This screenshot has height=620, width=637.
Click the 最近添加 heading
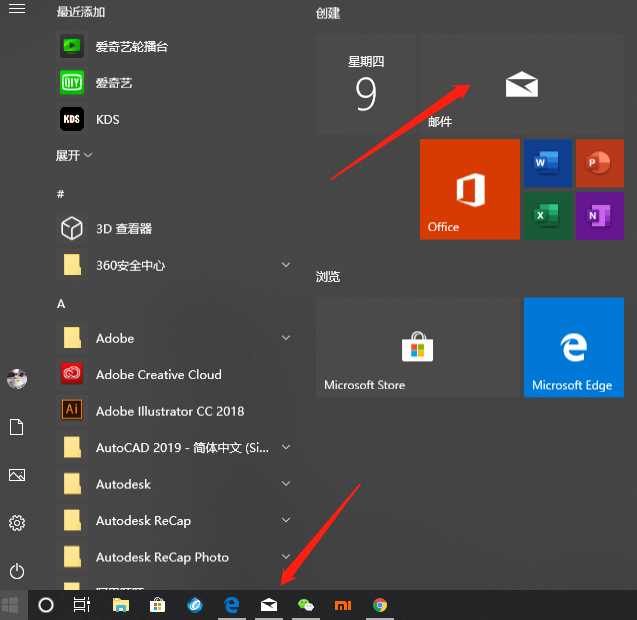tap(80, 12)
